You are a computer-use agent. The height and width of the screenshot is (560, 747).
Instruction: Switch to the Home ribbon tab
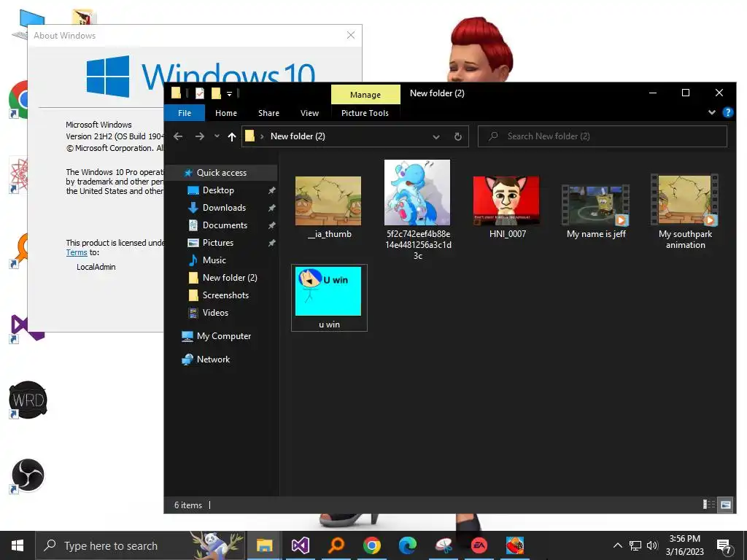[x=226, y=113]
